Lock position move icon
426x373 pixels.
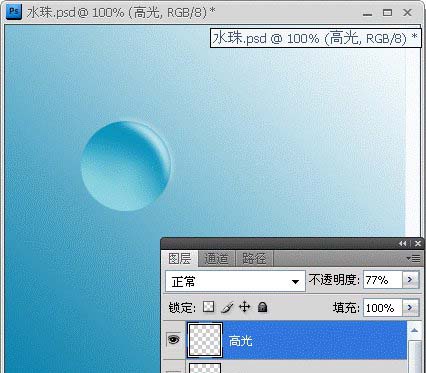pyautogui.click(x=245, y=307)
